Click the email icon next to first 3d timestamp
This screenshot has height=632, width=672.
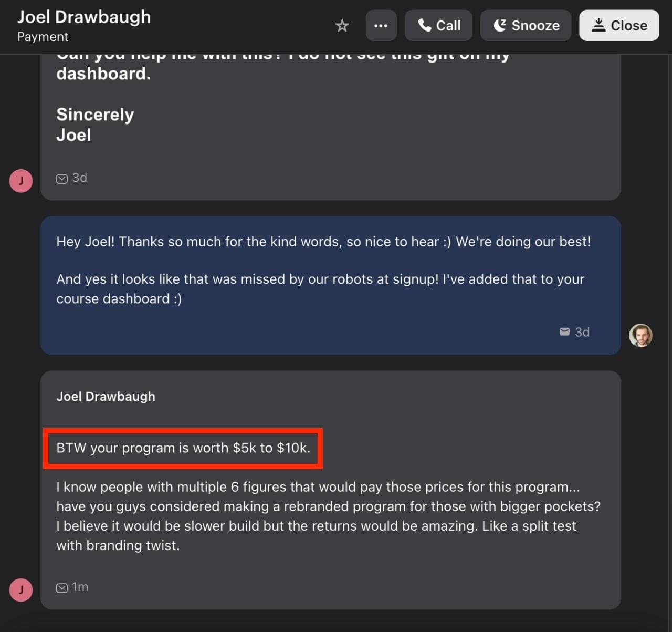tap(62, 179)
